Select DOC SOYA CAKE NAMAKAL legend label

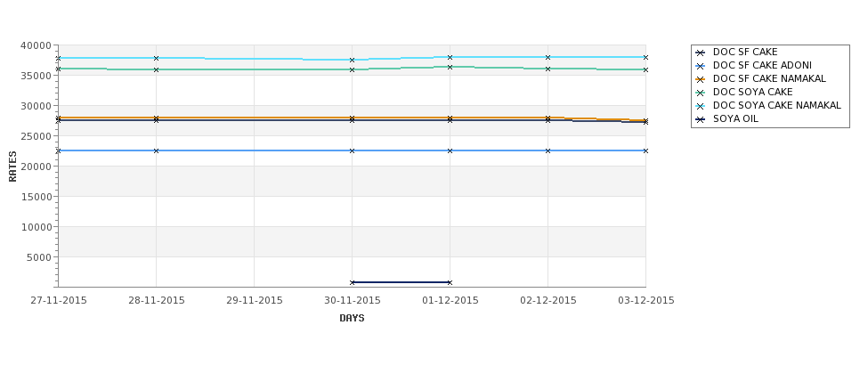(776, 105)
